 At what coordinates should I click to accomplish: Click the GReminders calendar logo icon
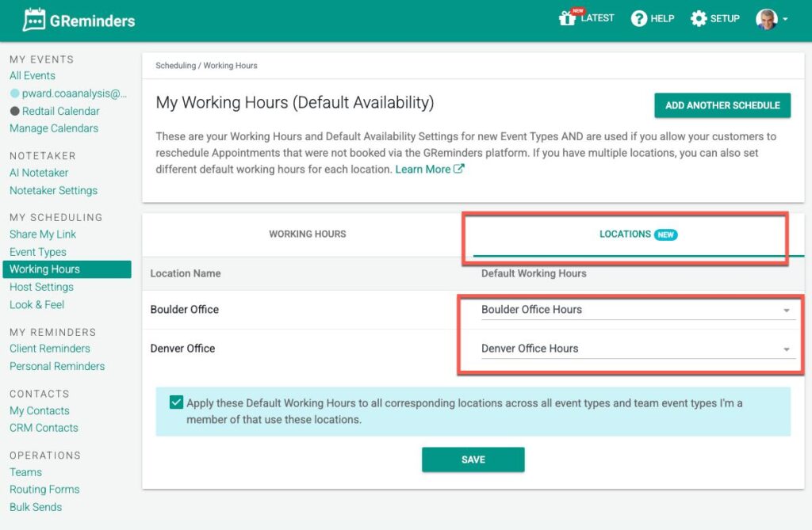click(x=34, y=20)
